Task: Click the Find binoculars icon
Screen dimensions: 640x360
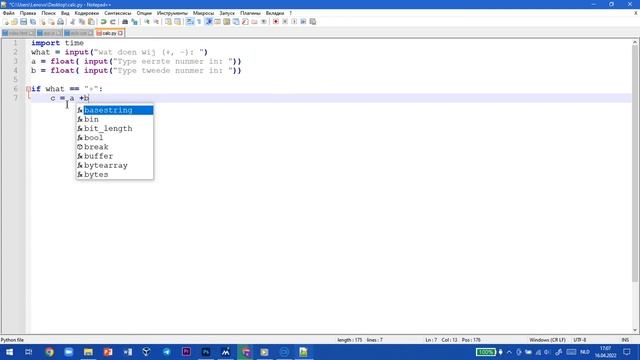Action: tap(125, 22)
